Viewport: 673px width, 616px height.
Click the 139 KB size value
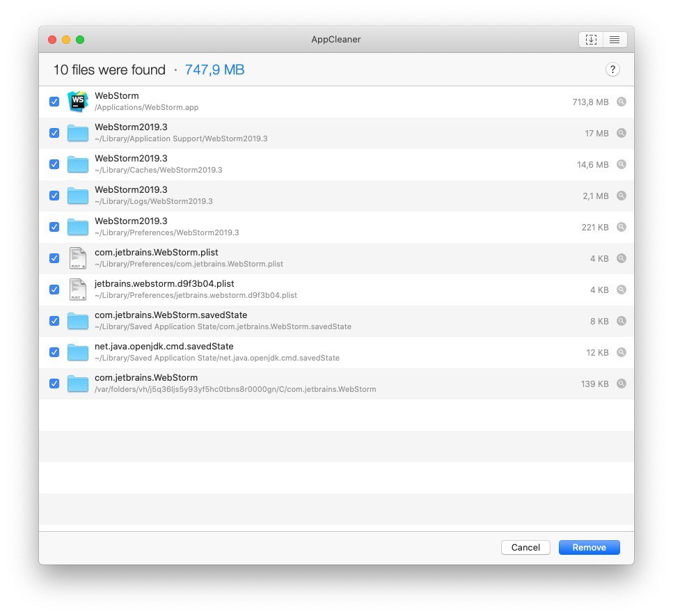point(594,384)
